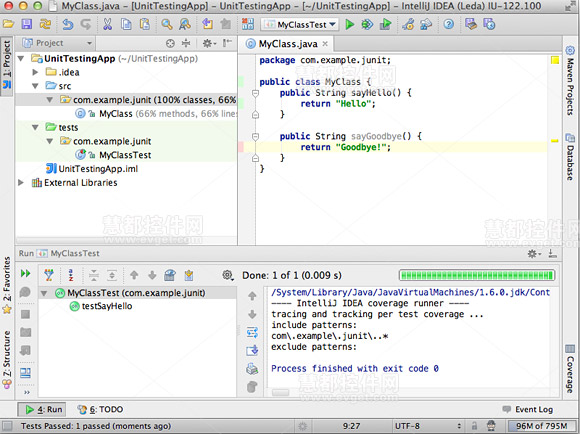The height and width of the screenshot is (434, 580).
Task: Select MyClassTest file in project tree
Action: [x=113, y=155]
